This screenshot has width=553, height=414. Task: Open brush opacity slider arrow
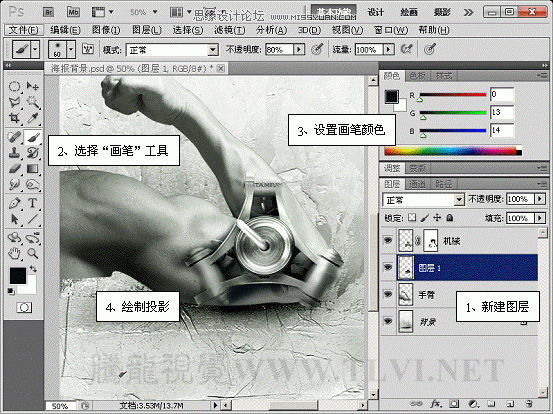(299, 49)
